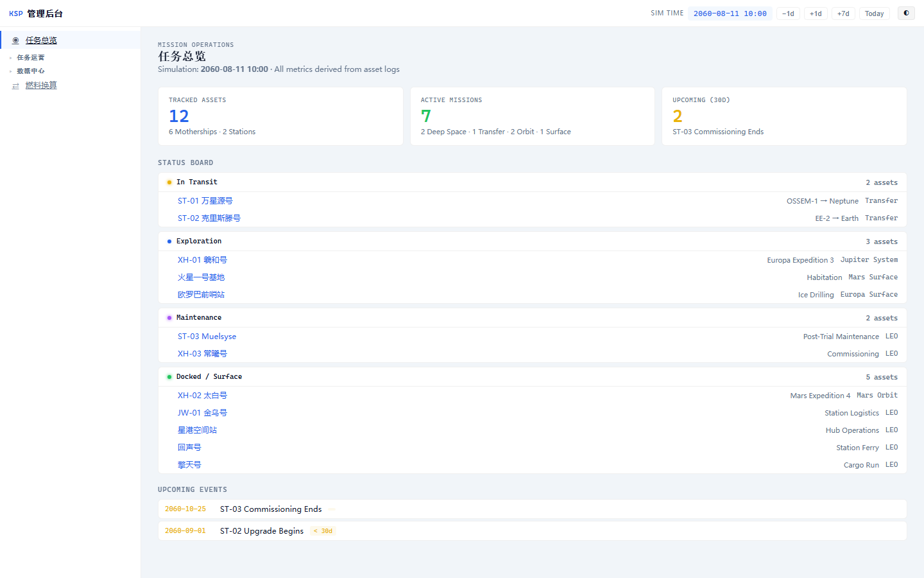The image size is (924, 578).
Task: Toggle the dark mode theme button
Action: coord(906,13)
